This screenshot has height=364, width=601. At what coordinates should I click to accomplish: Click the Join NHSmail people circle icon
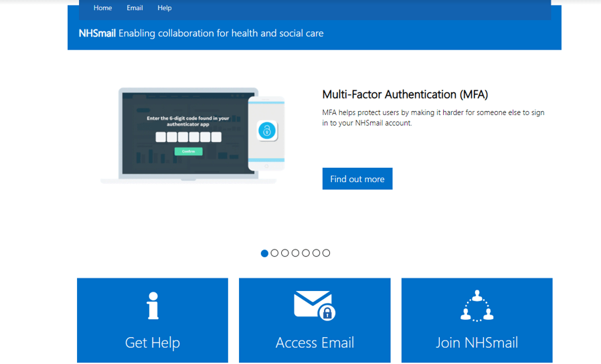(x=477, y=306)
